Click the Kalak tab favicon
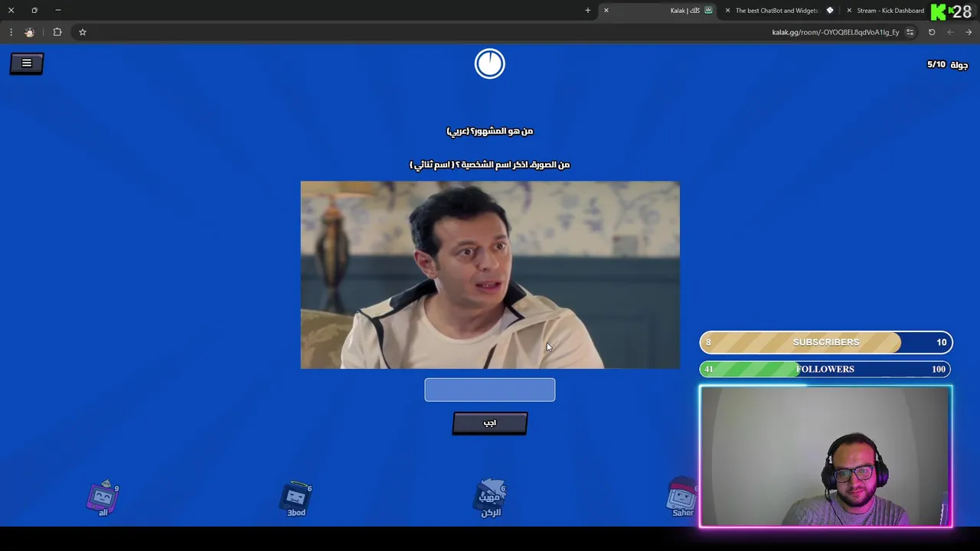This screenshot has width=980, height=551. pos(708,11)
